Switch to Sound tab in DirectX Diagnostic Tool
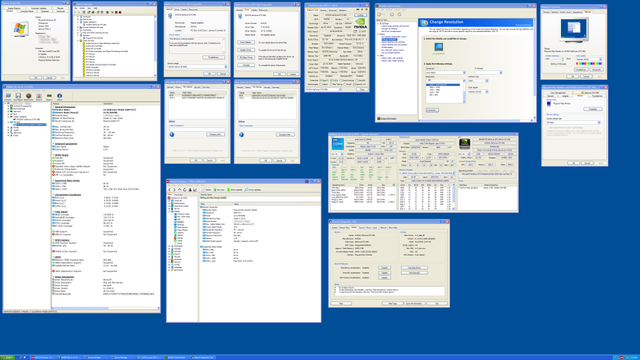 pos(362,227)
